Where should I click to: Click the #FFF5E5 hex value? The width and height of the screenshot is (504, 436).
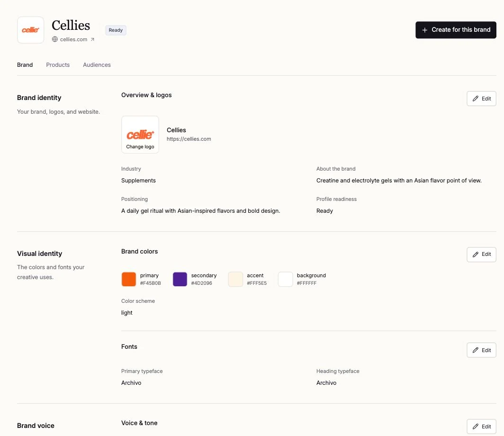tap(257, 283)
